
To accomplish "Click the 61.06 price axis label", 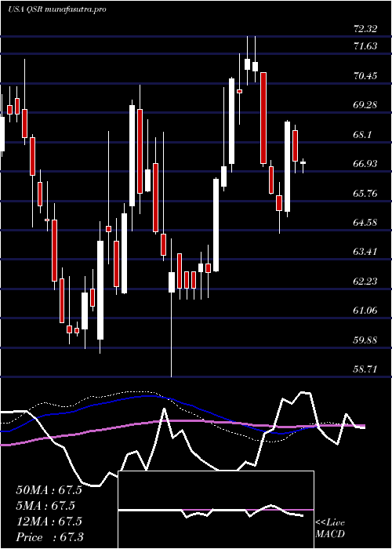I will 365,311.
